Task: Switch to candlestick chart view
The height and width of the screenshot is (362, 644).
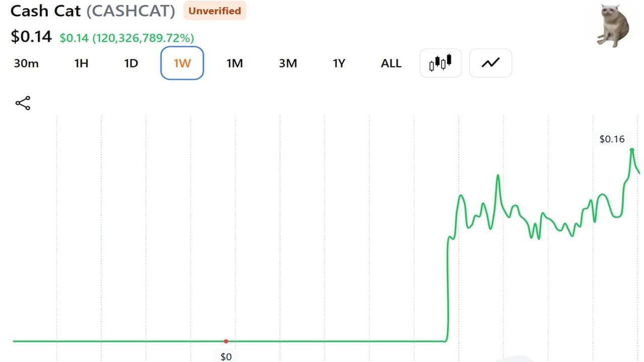Action: tap(440, 63)
